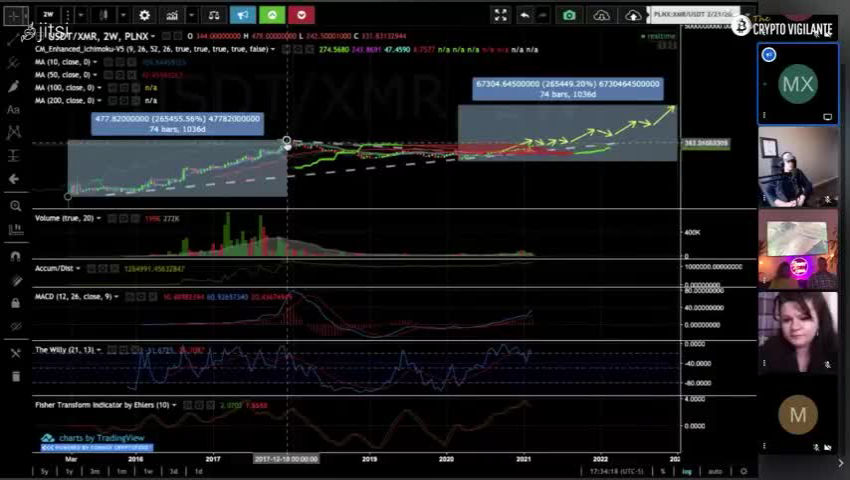
Task: Click the 2W interval button
Action: tap(48, 15)
